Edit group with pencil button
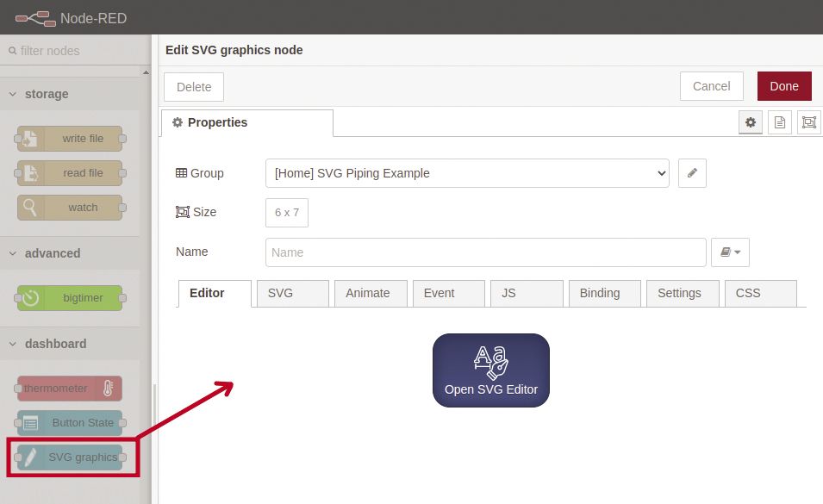823x504 pixels. click(x=692, y=173)
